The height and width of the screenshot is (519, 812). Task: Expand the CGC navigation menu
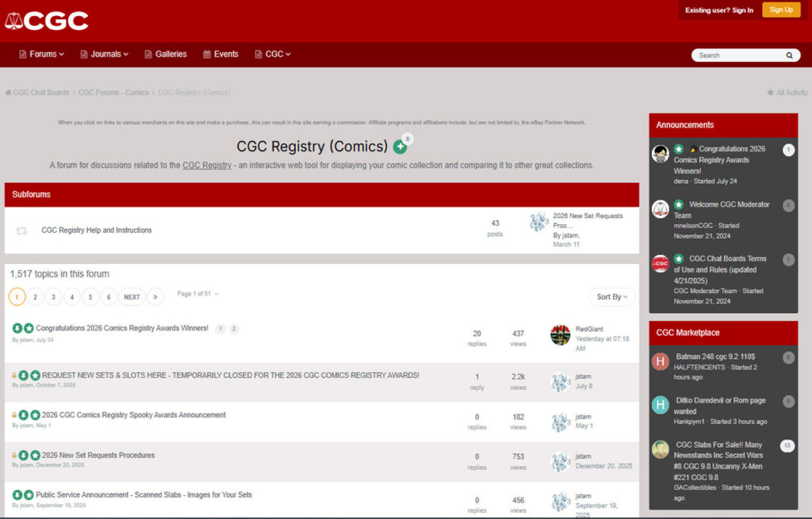(x=273, y=55)
